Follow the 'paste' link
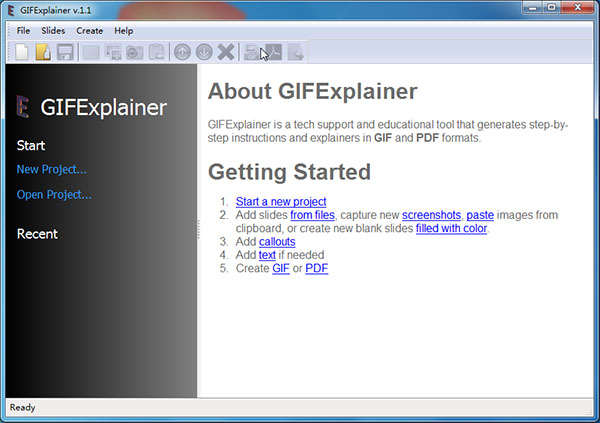Viewport: 600px width, 423px height. coord(480,215)
